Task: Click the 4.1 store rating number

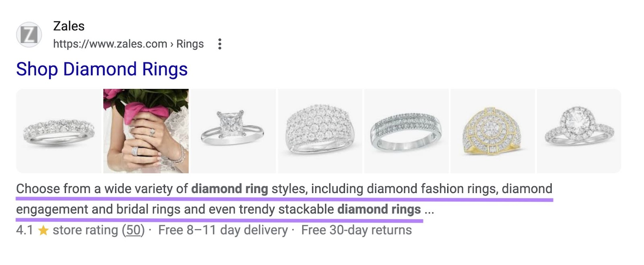Action: point(25,230)
